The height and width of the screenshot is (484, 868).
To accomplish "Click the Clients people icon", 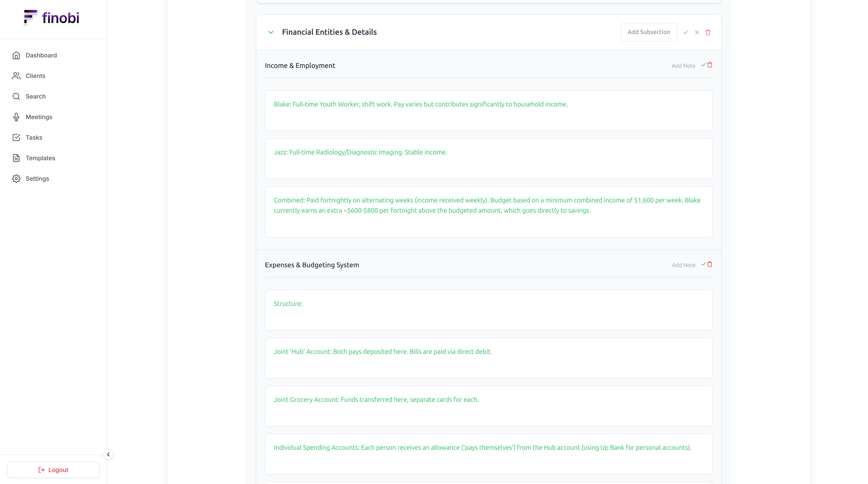I will [16, 76].
